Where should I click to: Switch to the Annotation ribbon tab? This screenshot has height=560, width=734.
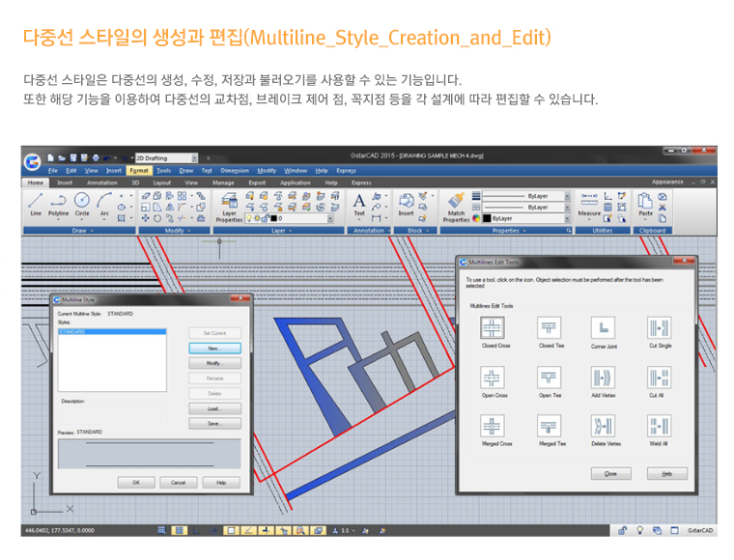coord(101,182)
